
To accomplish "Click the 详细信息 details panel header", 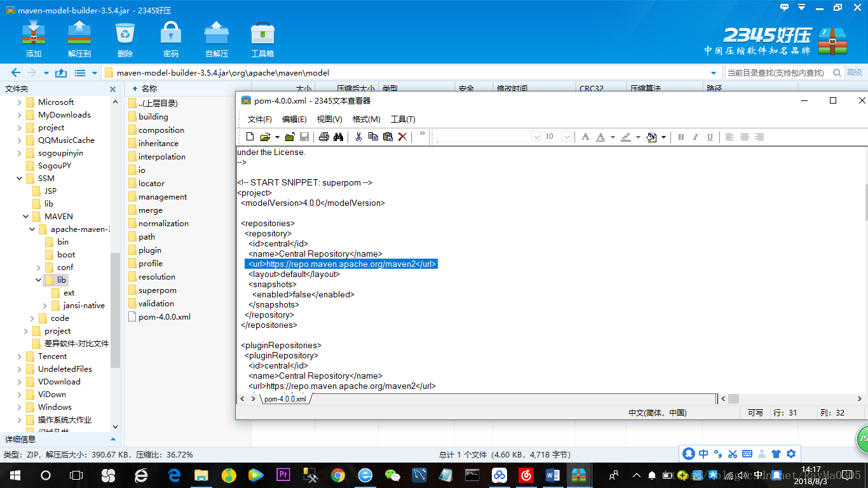I will [60, 439].
